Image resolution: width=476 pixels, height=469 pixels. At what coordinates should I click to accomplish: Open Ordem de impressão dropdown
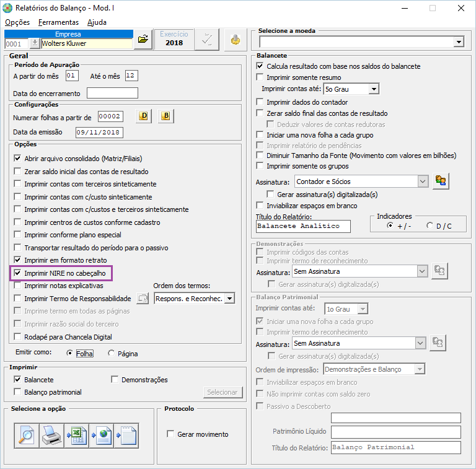[420, 369]
